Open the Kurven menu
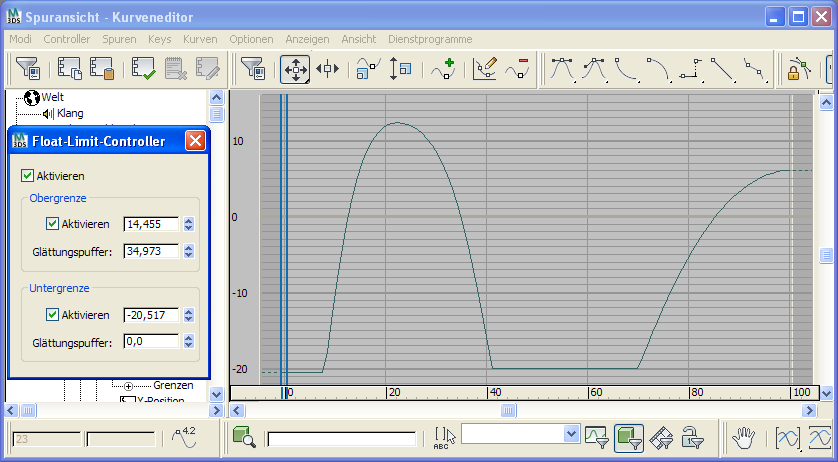The height and width of the screenshot is (462, 838). pyautogui.click(x=200, y=39)
